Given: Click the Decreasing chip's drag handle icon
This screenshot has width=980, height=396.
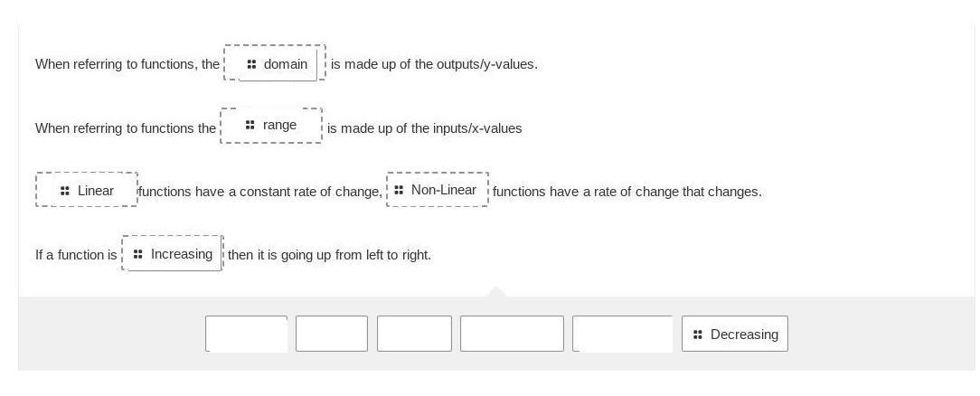Looking at the screenshot, I should (697, 335).
